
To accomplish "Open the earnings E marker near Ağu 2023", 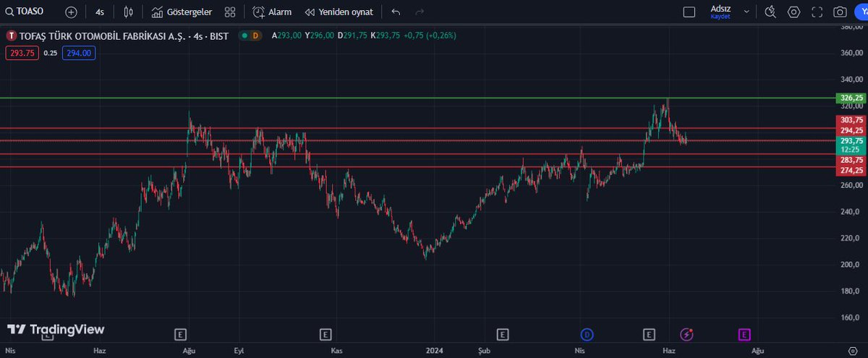I will click(x=181, y=334).
